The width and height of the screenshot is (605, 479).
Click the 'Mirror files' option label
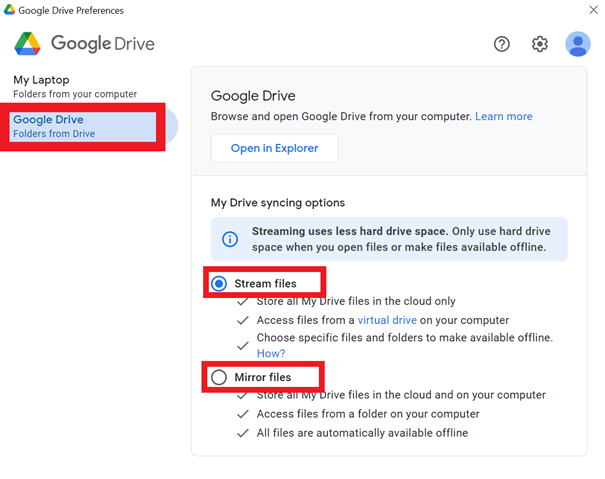tap(263, 377)
